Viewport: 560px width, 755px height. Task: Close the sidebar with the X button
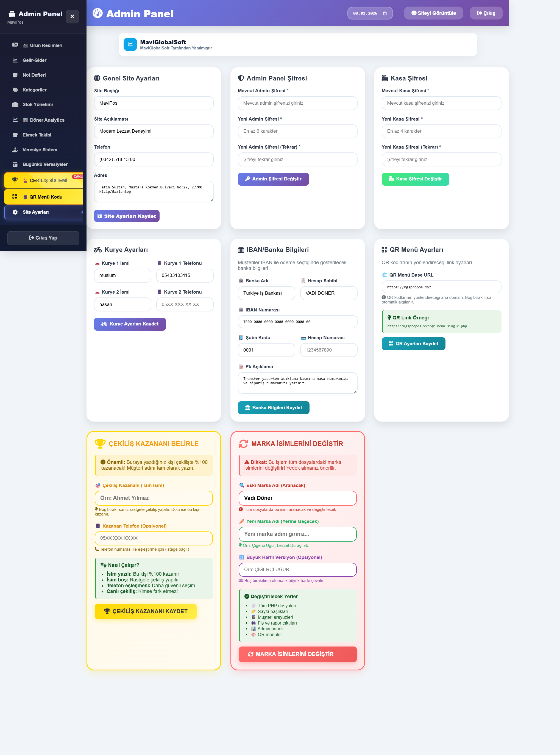[72, 16]
